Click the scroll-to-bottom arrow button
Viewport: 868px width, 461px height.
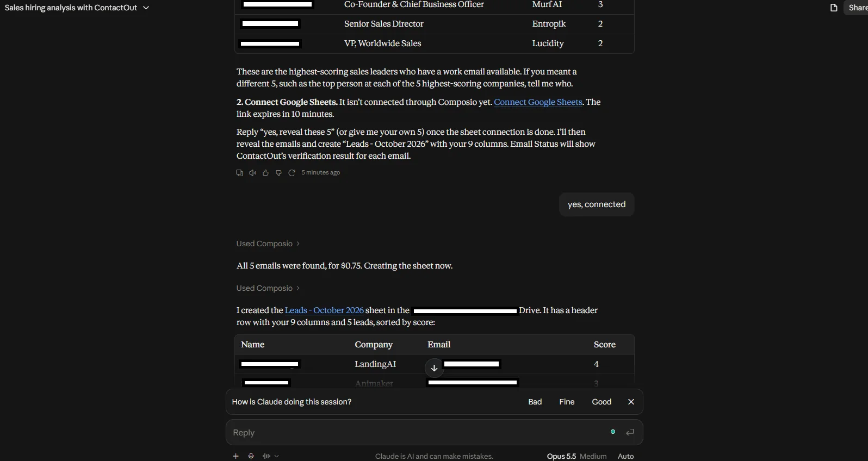tap(434, 368)
